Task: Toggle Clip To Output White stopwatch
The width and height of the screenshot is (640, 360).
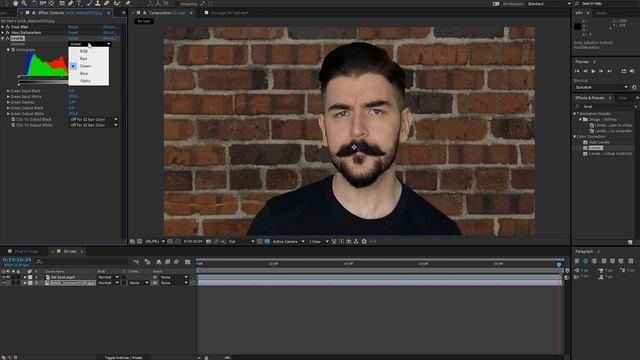Action: tap(13, 125)
